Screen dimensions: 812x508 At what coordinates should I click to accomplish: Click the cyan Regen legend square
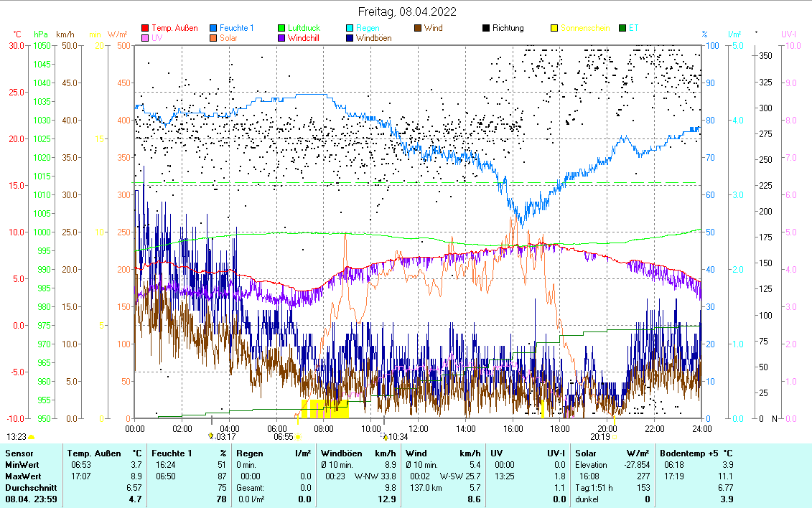pyautogui.click(x=350, y=29)
